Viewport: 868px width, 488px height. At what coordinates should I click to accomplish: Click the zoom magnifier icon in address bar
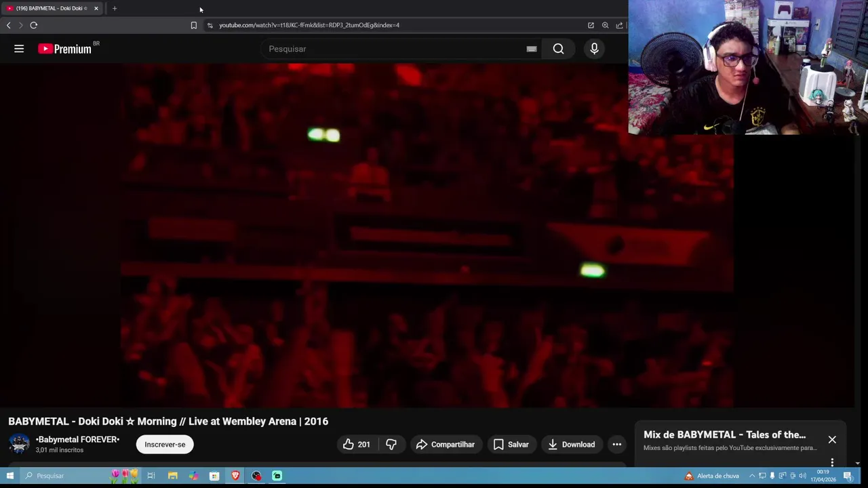coord(605,25)
